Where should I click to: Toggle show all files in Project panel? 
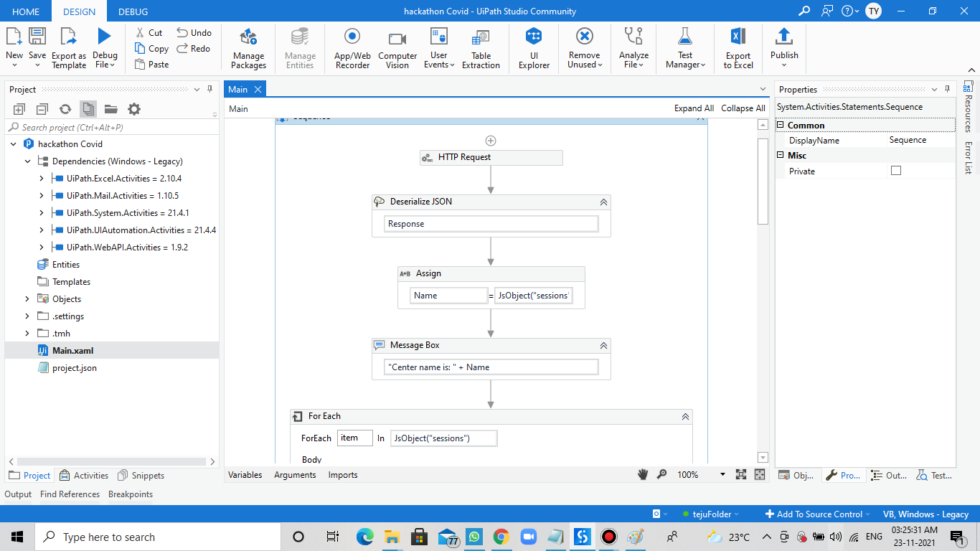pos(88,109)
